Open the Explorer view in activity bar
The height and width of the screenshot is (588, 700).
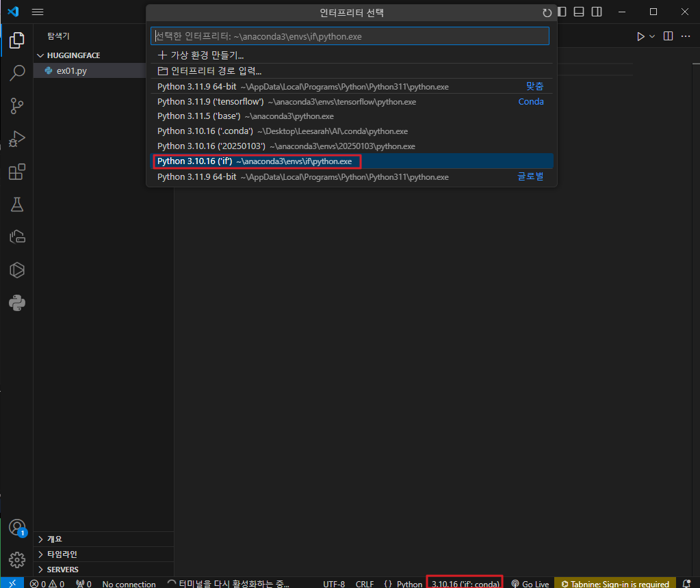coord(17,40)
